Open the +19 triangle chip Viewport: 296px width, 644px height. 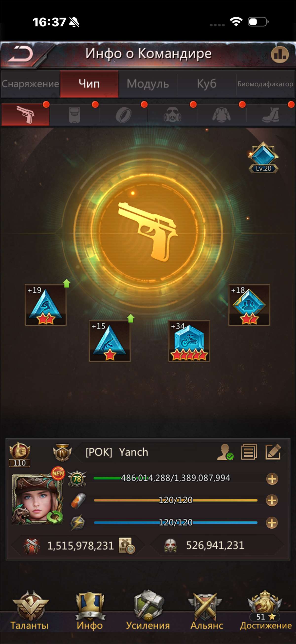pyautogui.click(x=46, y=305)
